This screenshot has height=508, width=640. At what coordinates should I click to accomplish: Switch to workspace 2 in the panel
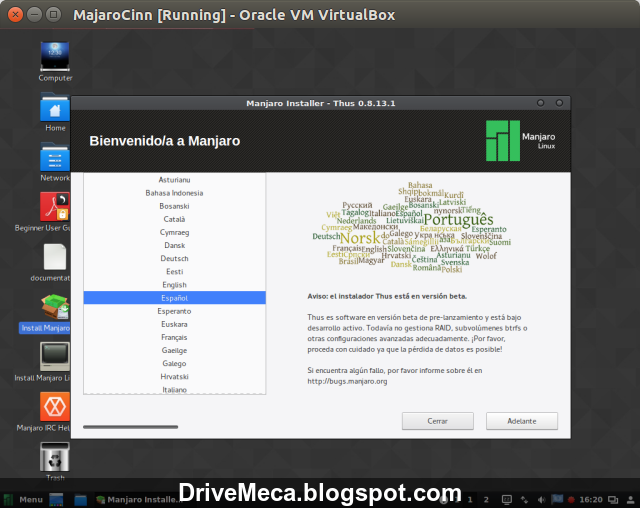click(x=486, y=499)
